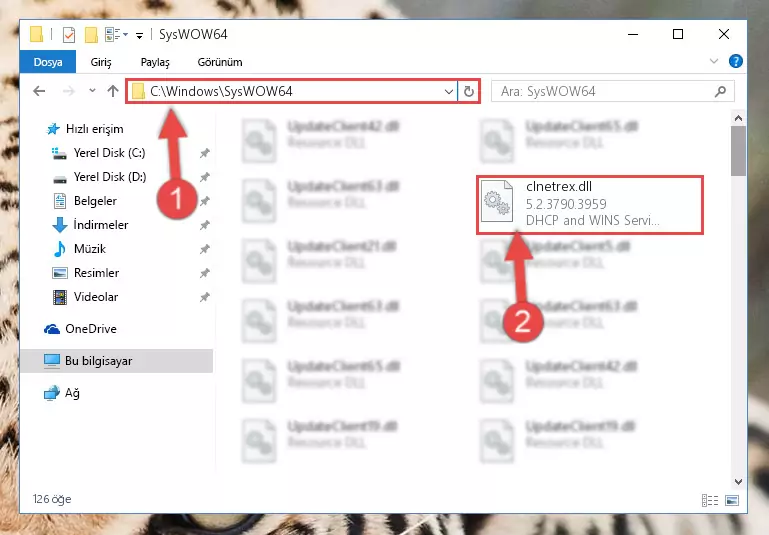Click the pin icon next to Yerel Disk (D:)

point(205,177)
